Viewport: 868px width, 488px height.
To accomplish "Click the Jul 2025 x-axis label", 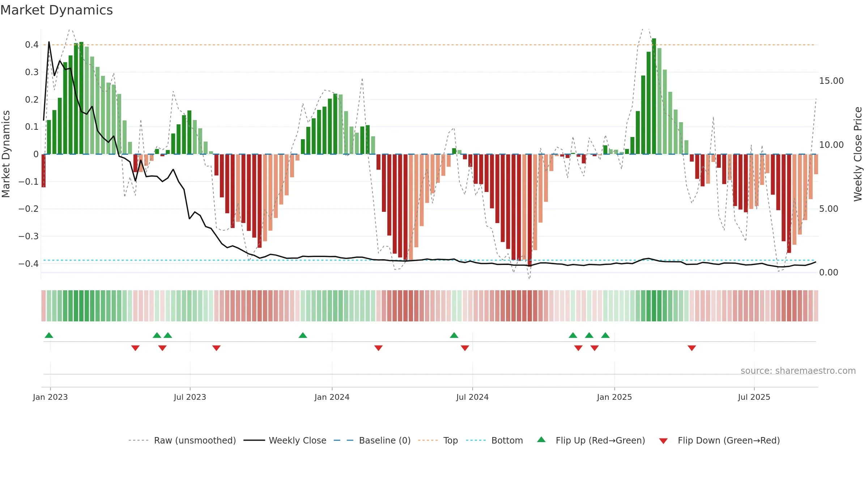I will [754, 397].
